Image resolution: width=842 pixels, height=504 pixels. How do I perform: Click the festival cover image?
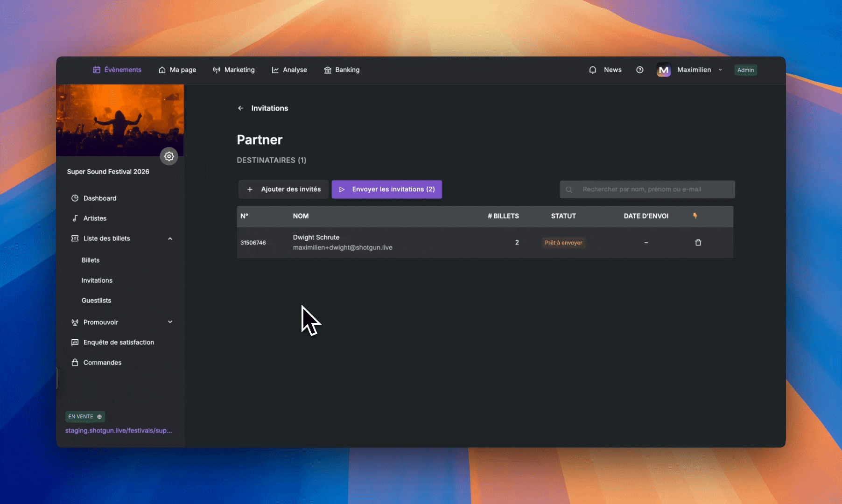(120, 120)
